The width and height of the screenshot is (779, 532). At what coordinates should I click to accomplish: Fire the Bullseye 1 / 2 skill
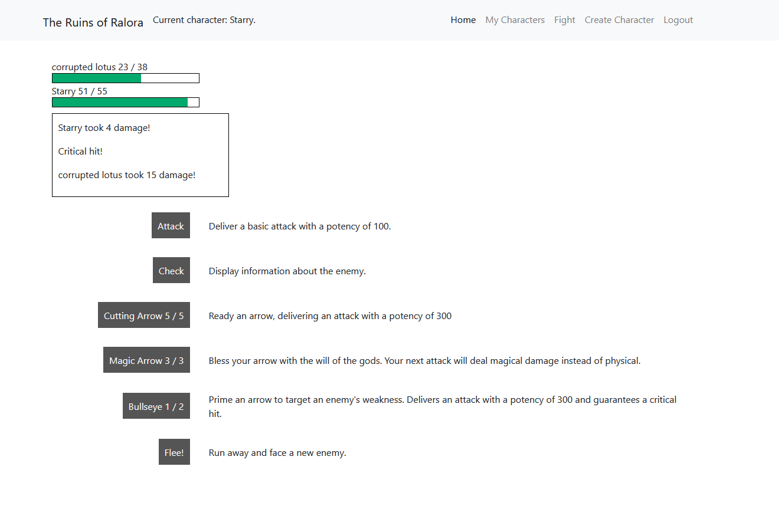(156, 406)
